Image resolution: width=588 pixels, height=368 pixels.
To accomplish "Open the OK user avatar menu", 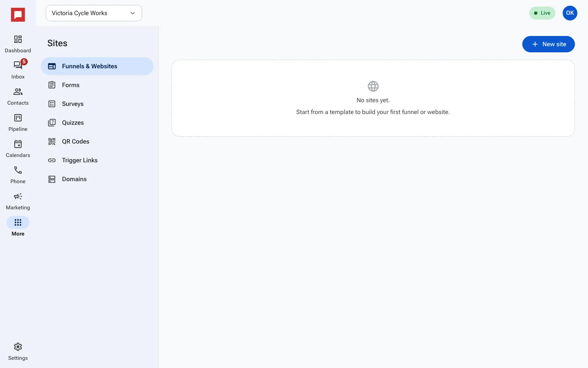I will click(570, 13).
